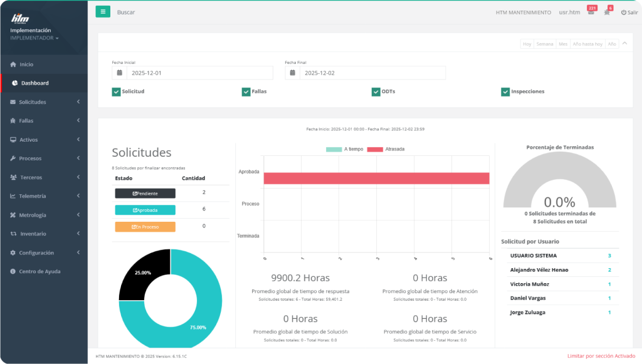The width and height of the screenshot is (642, 364).
Task: Select the Semana date range tab
Action: click(x=545, y=44)
